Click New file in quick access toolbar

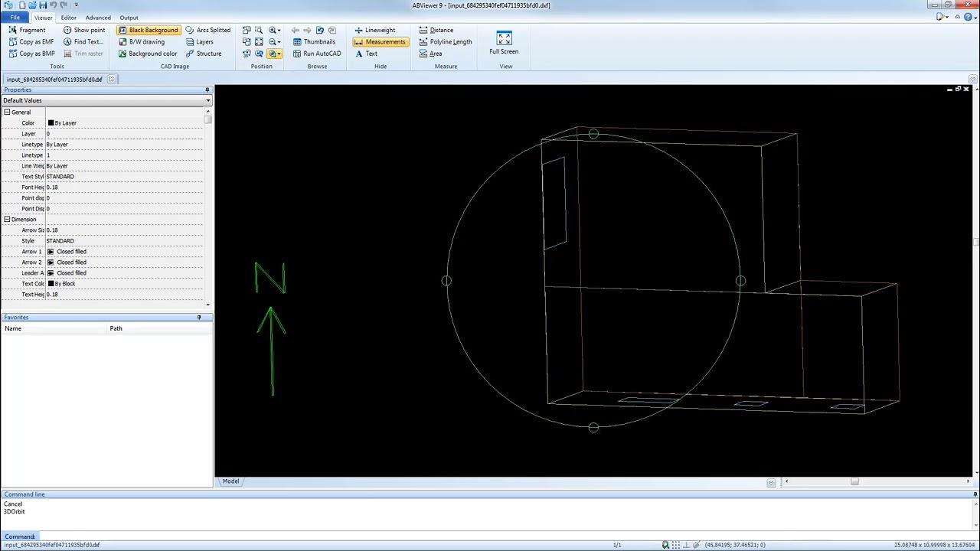(23, 5)
